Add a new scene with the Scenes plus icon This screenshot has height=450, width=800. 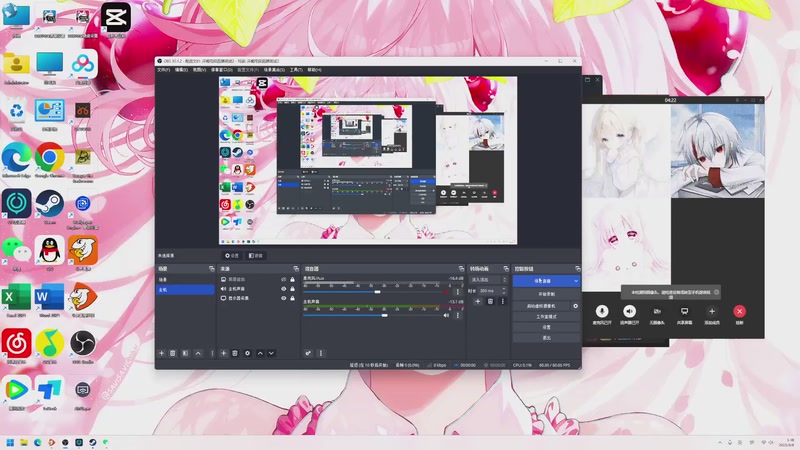162,353
